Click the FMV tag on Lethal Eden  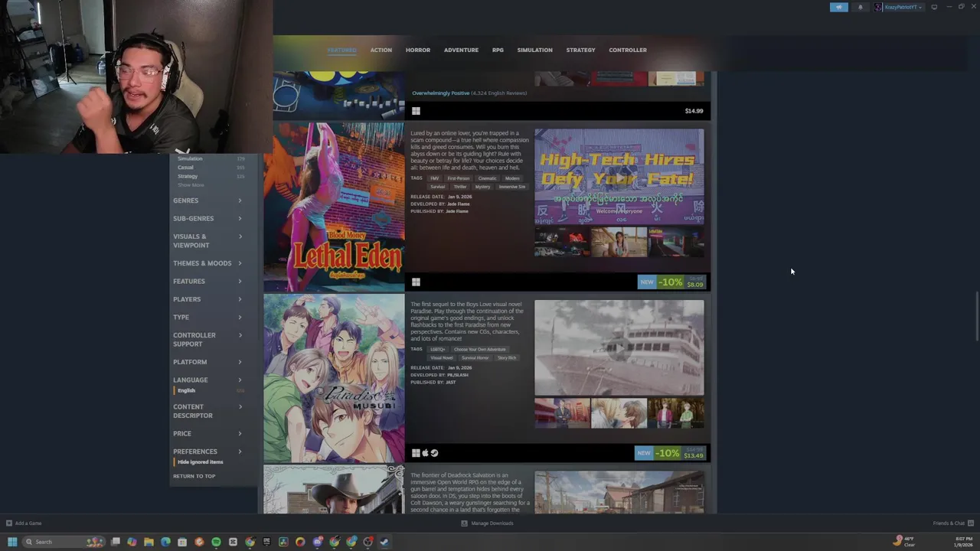click(x=435, y=178)
